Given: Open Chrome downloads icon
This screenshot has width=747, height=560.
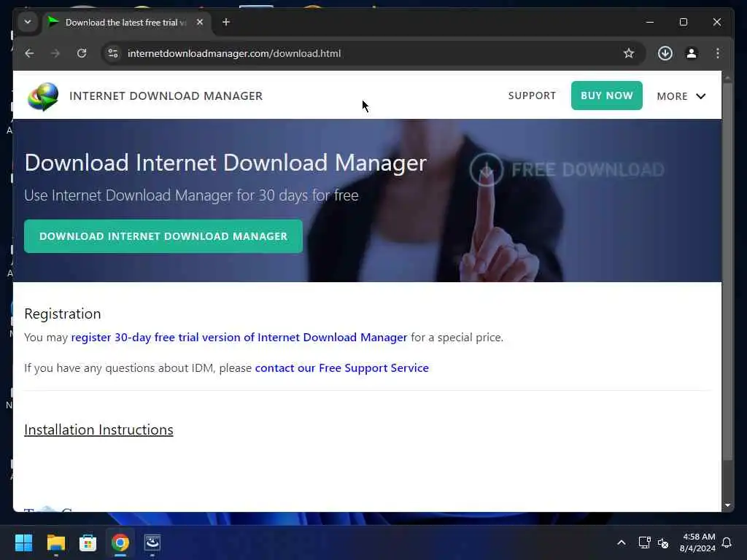Looking at the screenshot, I should [665, 53].
